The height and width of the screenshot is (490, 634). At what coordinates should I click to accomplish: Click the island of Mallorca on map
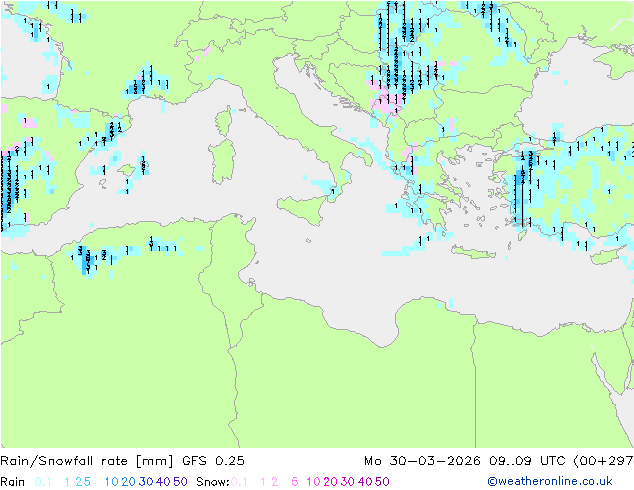[127, 170]
